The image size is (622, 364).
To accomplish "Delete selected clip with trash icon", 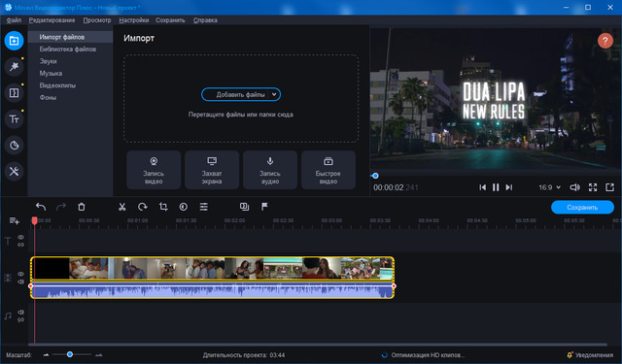I will pyautogui.click(x=82, y=207).
